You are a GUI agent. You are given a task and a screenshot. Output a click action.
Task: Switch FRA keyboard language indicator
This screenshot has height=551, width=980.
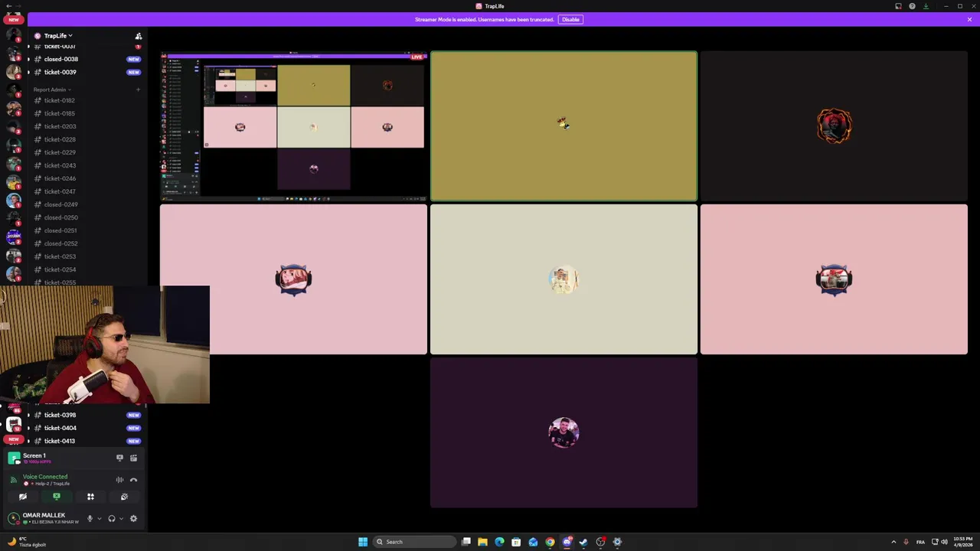tap(920, 542)
